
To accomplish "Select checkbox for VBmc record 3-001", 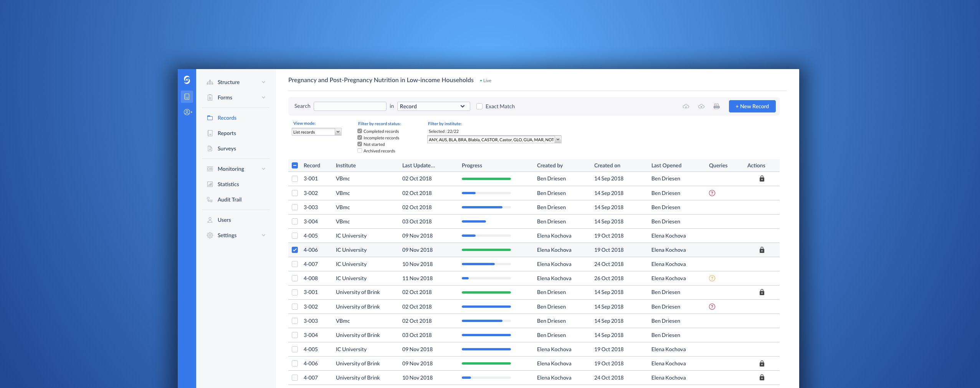I will click(295, 178).
